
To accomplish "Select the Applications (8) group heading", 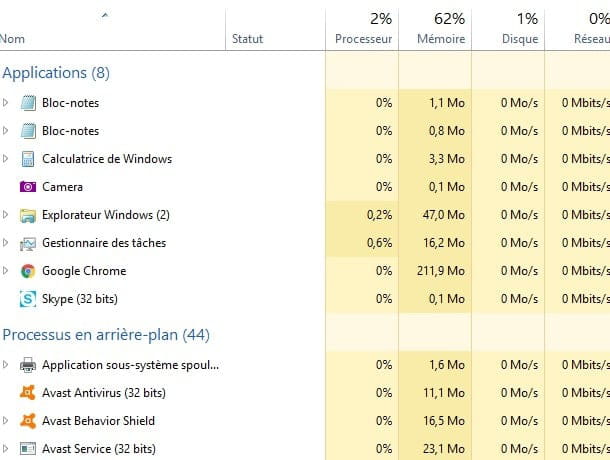I will (56, 73).
